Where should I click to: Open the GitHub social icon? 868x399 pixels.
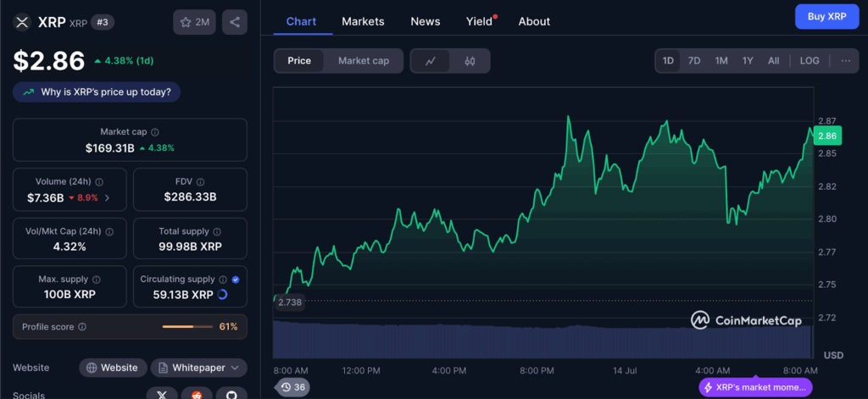point(231,394)
